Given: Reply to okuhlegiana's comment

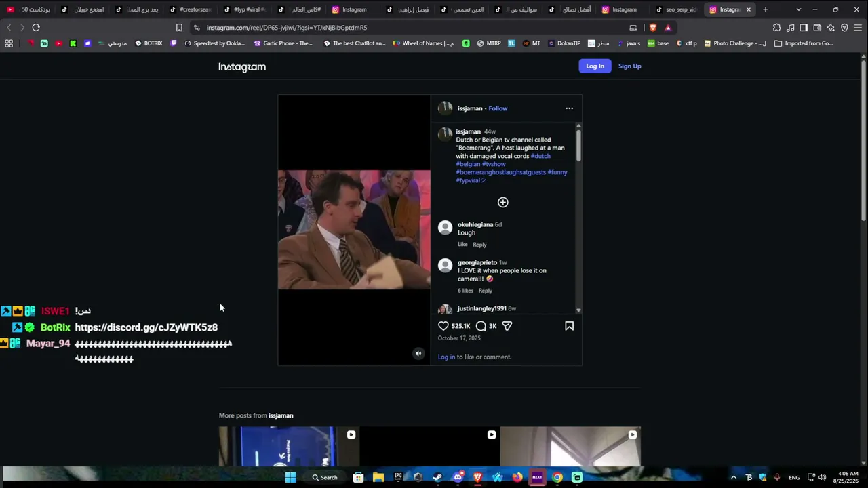Looking at the screenshot, I should click(x=479, y=245).
